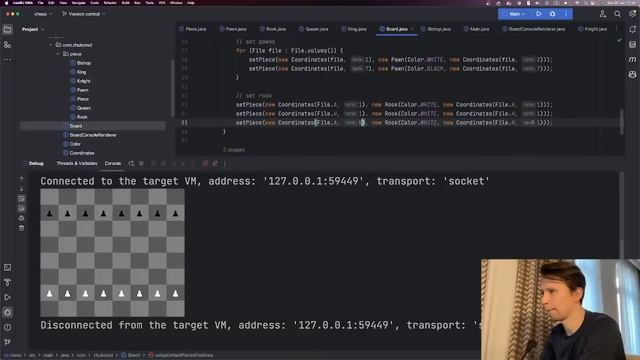Open the Run tool window
The image size is (640, 360).
coord(7,298)
